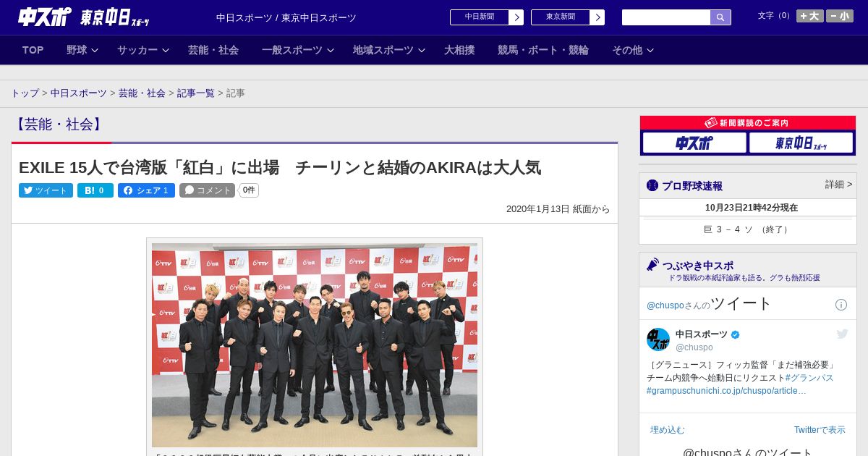
Task: Click the 中日スポーツ Twitter avatar
Action: (x=658, y=339)
